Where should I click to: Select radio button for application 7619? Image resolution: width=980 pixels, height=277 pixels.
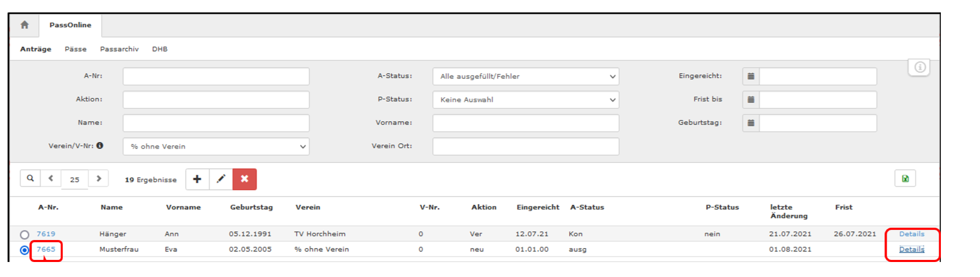point(25,235)
